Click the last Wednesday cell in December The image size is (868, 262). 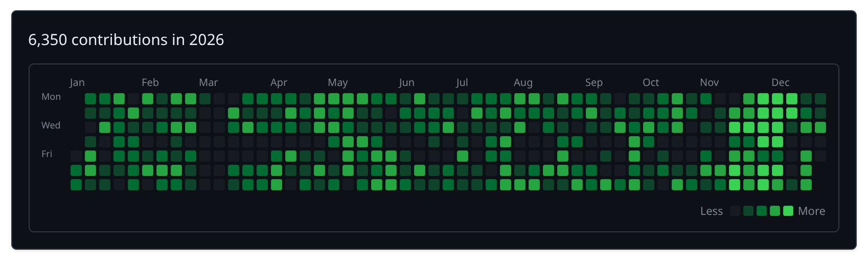tap(820, 127)
